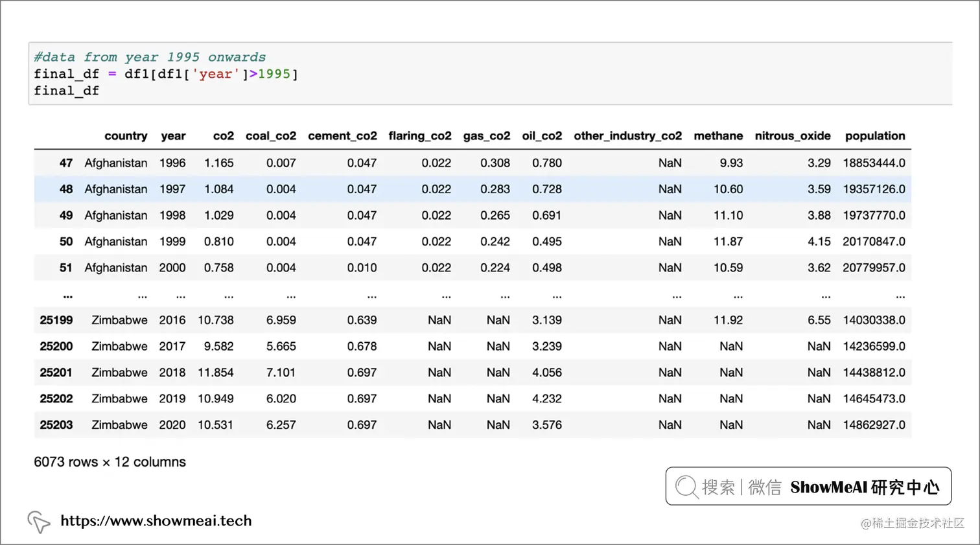
Task: Click row index 48 in highlighted row
Action: tap(66, 189)
